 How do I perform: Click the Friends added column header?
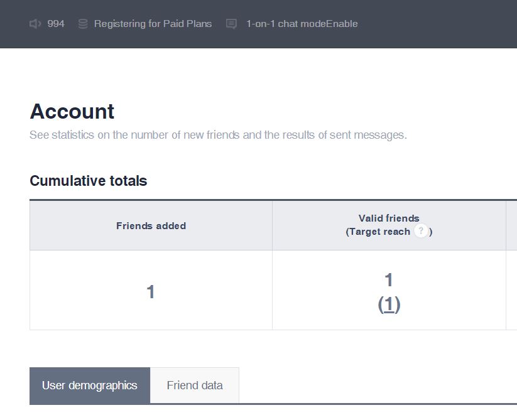pyautogui.click(x=151, y=226)
